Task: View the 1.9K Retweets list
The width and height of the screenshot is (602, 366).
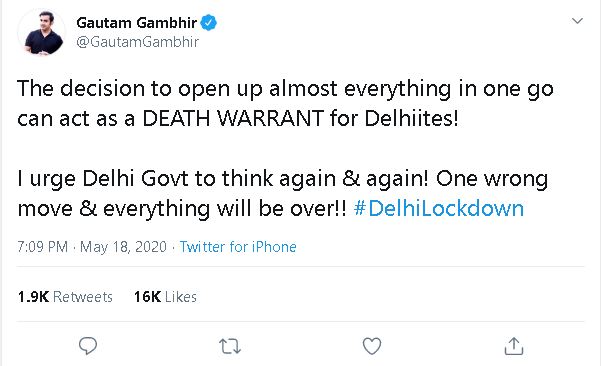Action: point(65,296)
